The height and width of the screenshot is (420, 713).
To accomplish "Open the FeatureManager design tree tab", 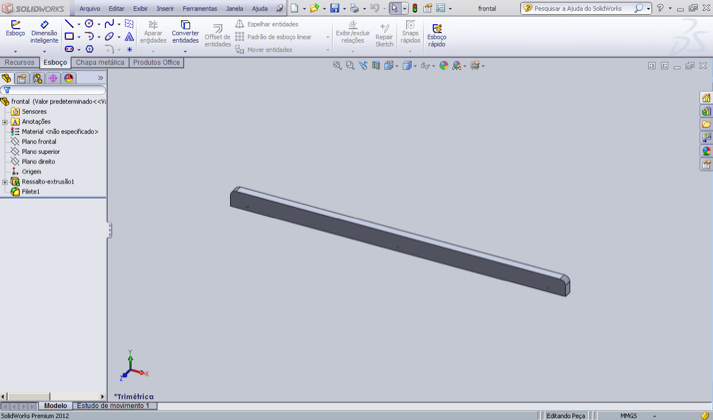I will [x=6, y=78].
